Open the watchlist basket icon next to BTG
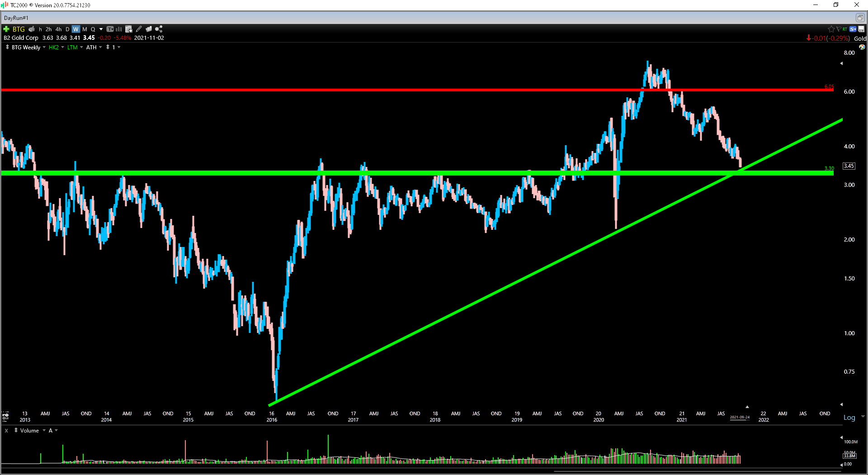868x475 pixels. (x=32, y=29)
